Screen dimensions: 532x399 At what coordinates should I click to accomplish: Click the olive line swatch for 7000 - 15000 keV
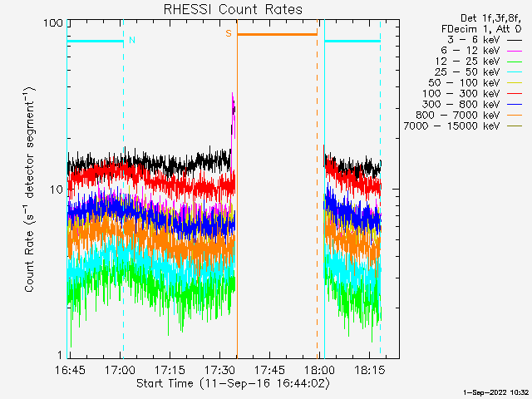coord(515,126)
